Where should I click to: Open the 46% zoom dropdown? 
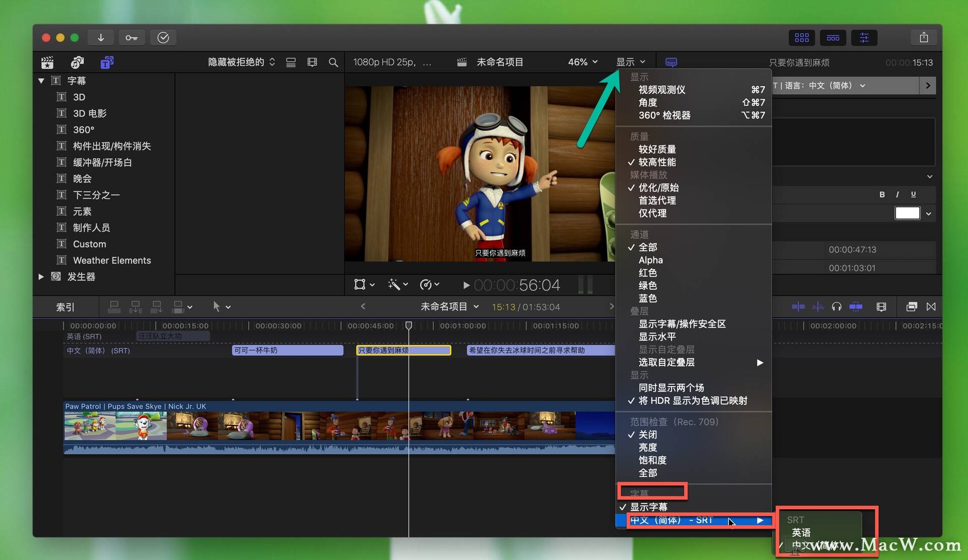[x=582, y=61]
